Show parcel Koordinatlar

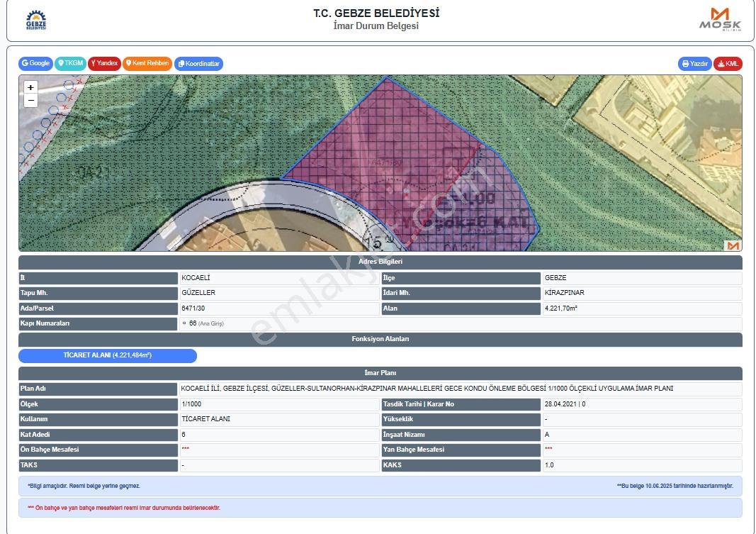tap(198, 64)
